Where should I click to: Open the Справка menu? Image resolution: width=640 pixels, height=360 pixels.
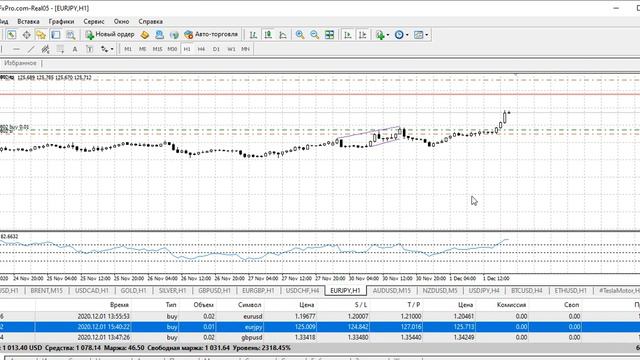tap(151, 22)
